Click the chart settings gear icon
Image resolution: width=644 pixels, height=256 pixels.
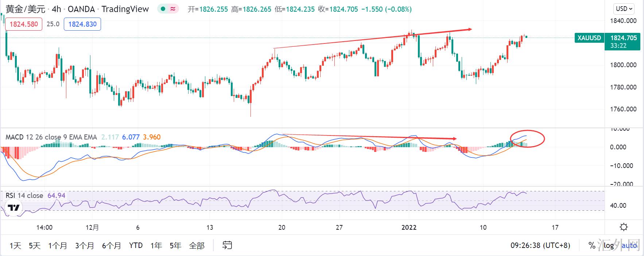[x=624, y=227]
